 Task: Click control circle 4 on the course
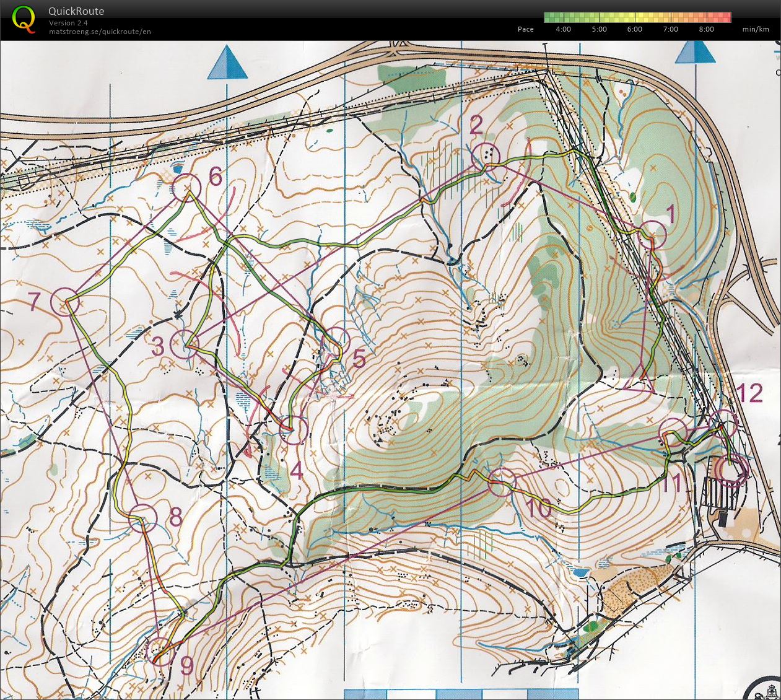294,430
